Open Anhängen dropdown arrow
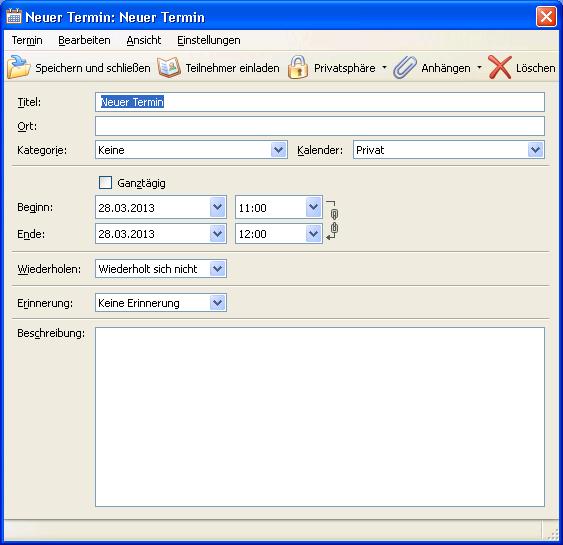Viewport: 563px width, 545px height. 479,67
